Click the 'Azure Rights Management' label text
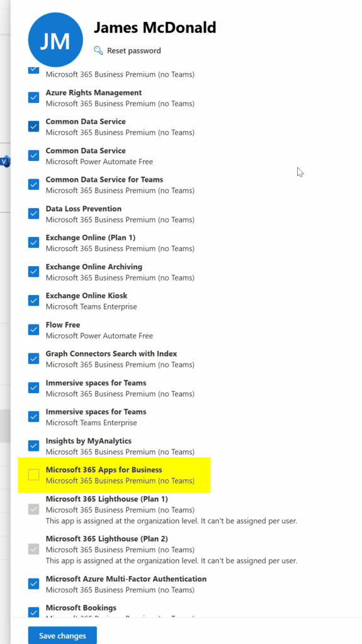This screenshot has height=644, width=362. click(x=94, y=92)
